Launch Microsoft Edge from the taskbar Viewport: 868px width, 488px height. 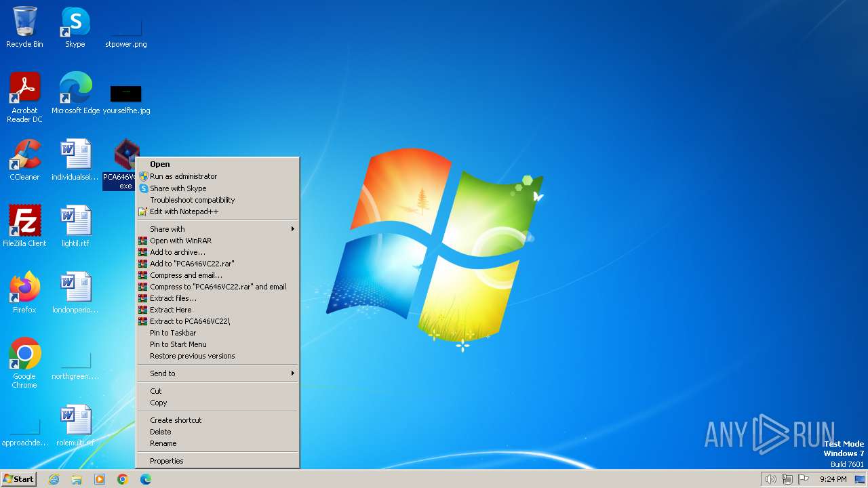tap(146, 479)
